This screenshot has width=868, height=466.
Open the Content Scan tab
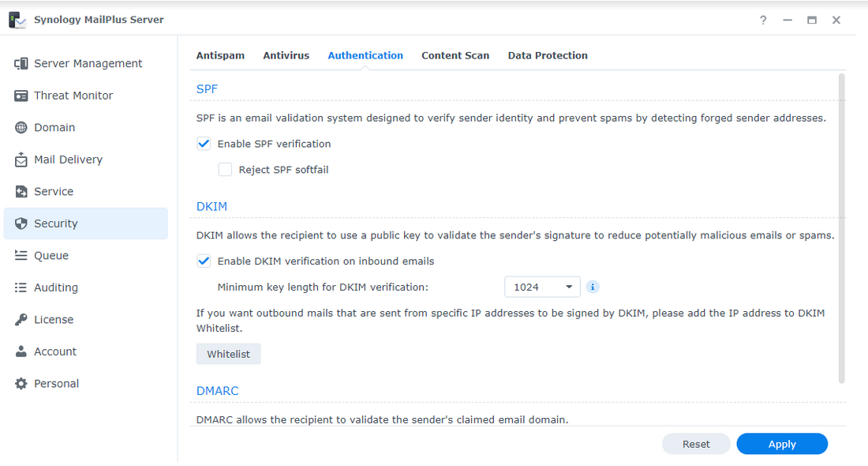pos(455,56)
